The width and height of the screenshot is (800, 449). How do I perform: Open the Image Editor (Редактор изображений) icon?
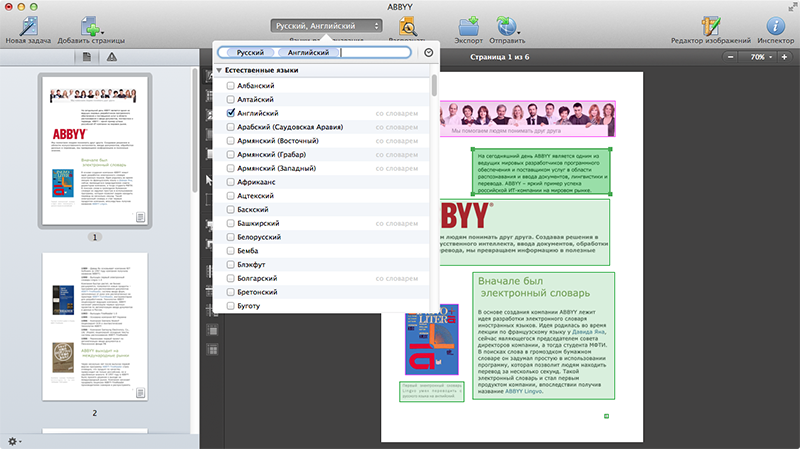pos(711,24)
